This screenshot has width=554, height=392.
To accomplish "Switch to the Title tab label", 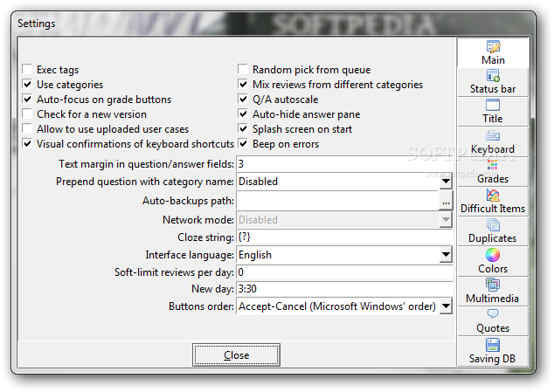I will tap(493, 119).
